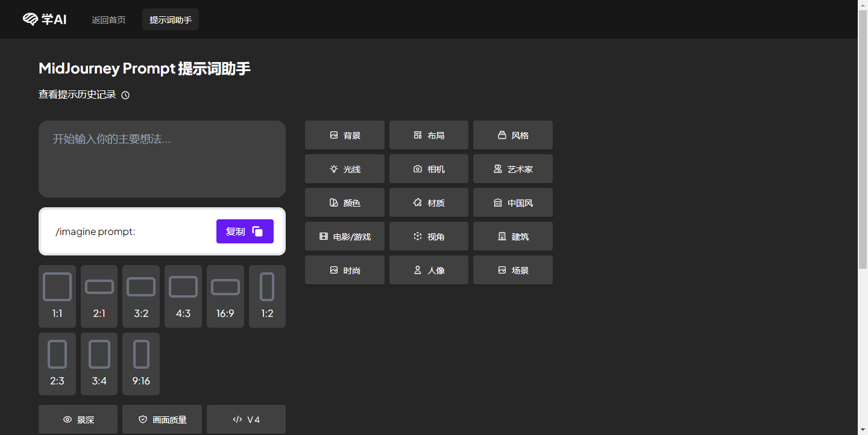The width and height of the screenshot is (868, 435).
Task: Open the 画面质量 quality option
Action: click(162, 419)
